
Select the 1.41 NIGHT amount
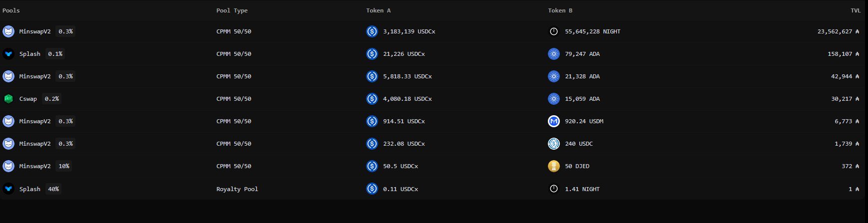pyautogui.click(x=582, y=189)
